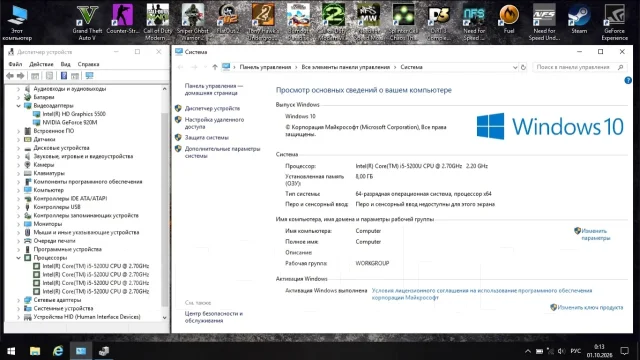Click the volume icon in the system tray
Viewport: 640px width, 360px height.
tap(562, 351)
